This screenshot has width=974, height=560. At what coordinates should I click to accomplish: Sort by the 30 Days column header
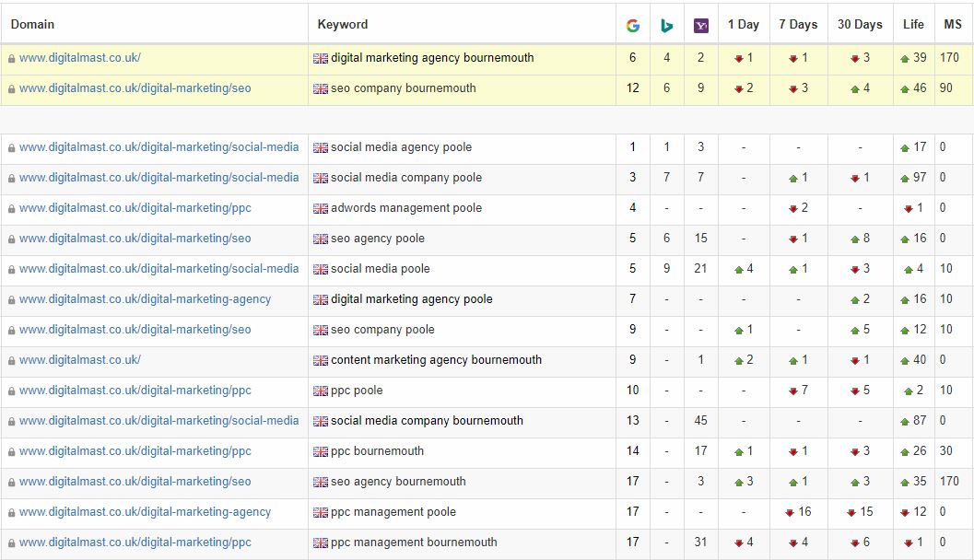tap(860, 24)
